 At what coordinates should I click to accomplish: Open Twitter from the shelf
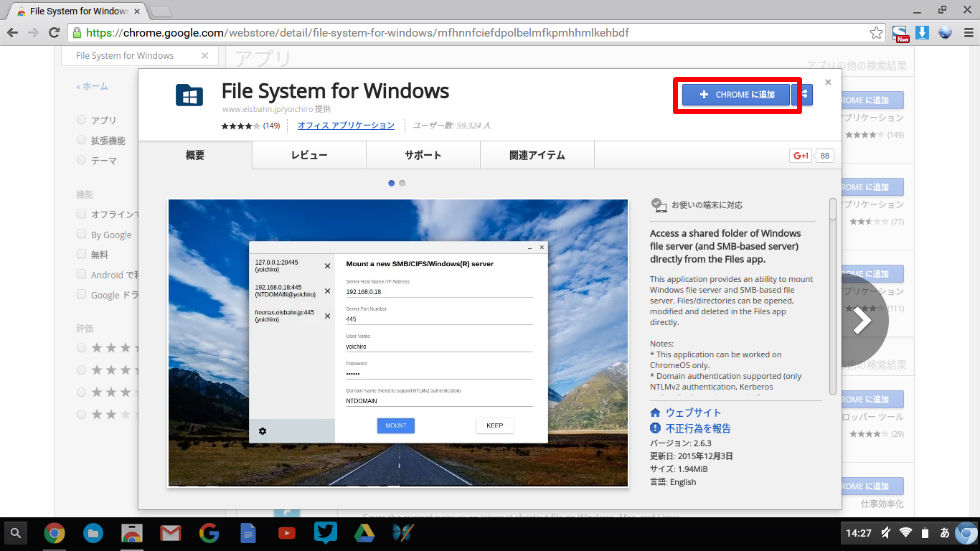pos(326,532)
